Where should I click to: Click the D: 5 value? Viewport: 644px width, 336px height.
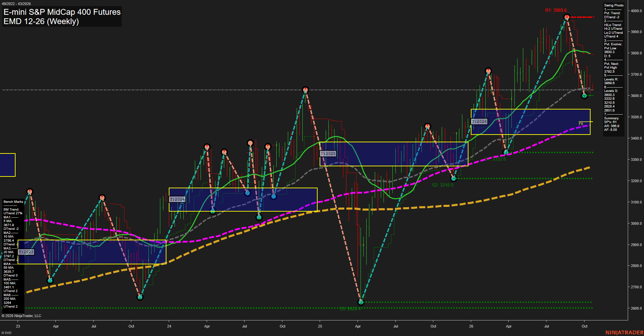tap(607, 56)
